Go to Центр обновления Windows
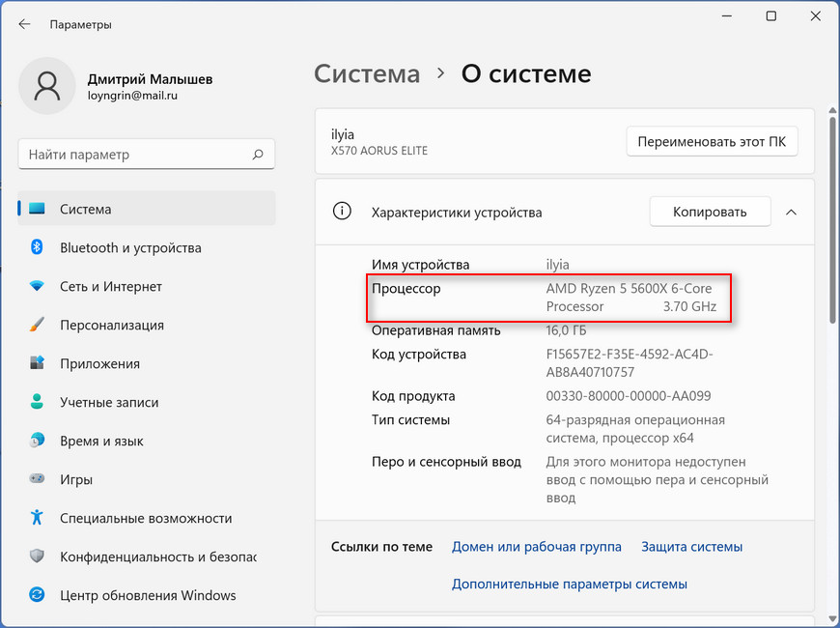 click(147, 595)
